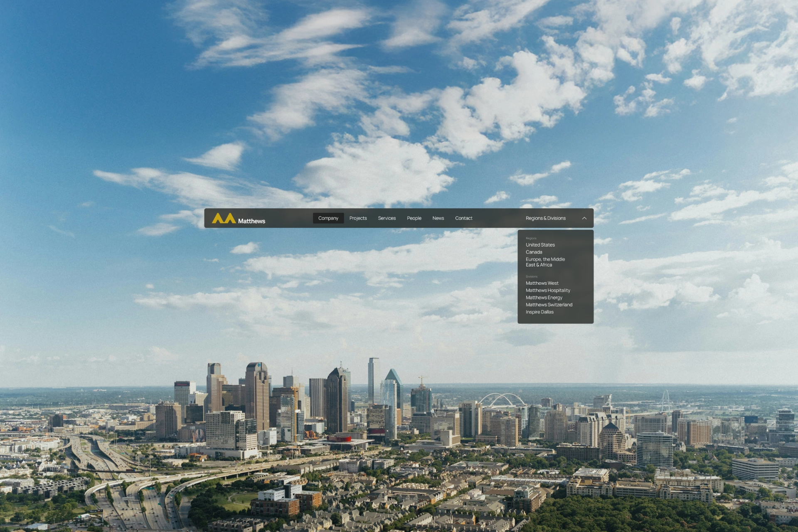Click Contact in the navbar
This screenshot has height=532, width=798.
coord(463,218)
